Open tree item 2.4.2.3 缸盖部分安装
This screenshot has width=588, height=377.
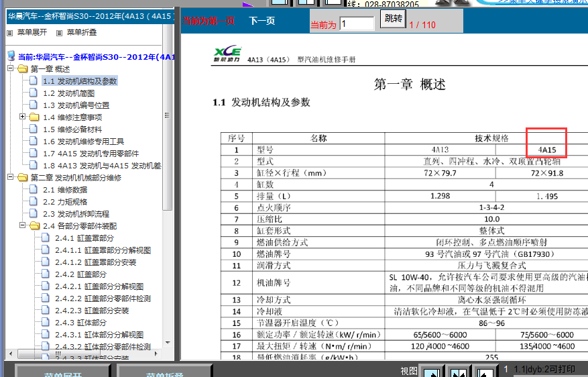(92, 311)
